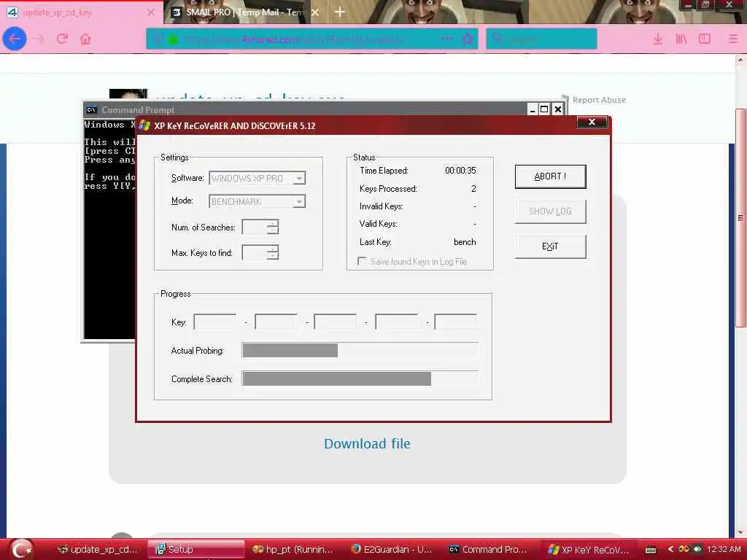Close the XP KeY ReCoVeRER window

point(592,122)
